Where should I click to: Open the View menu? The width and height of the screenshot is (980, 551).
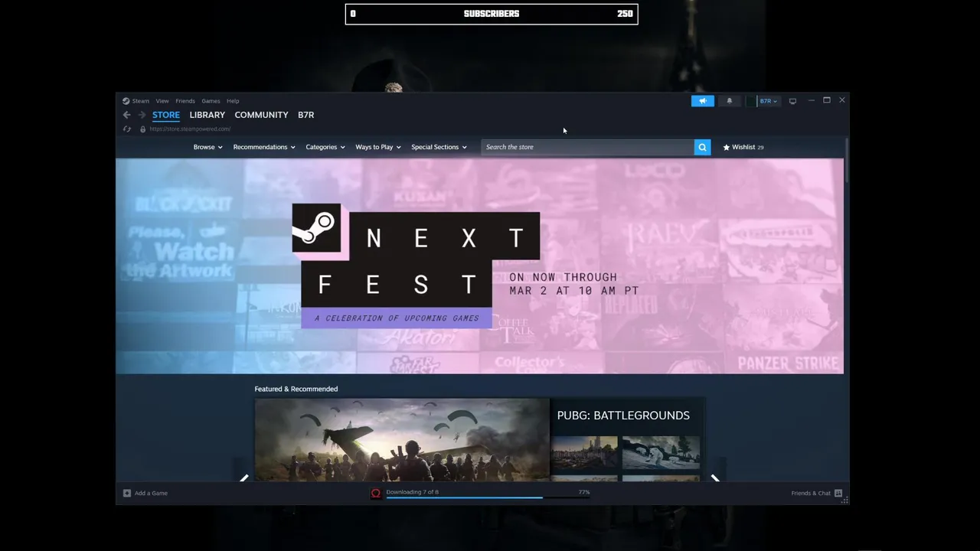[x=162, y=101]
